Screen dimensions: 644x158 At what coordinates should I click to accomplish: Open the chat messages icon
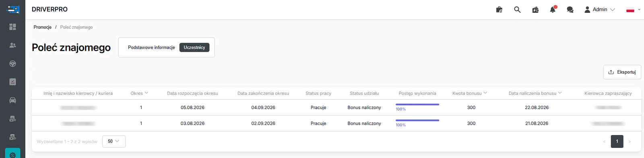click(x=570, y=10)
